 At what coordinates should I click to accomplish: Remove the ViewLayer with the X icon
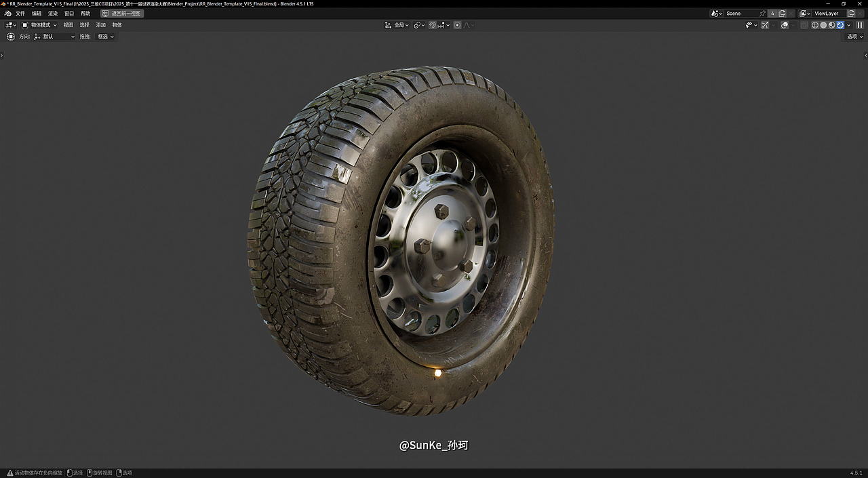[860, 14]
